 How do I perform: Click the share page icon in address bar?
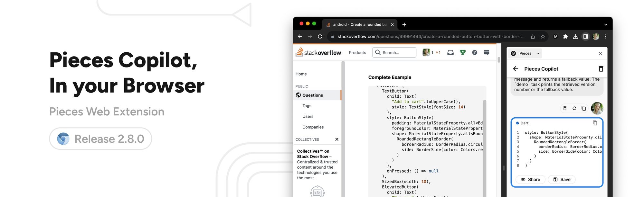point(533,37)
